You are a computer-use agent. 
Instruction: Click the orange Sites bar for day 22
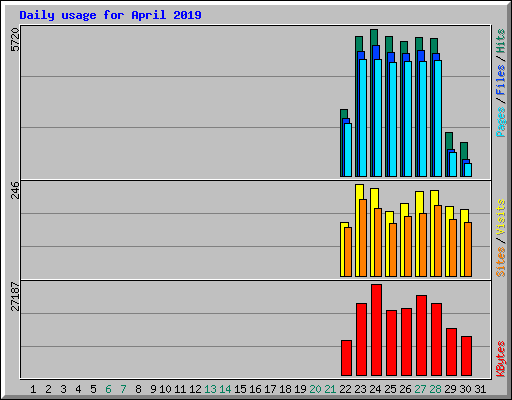pyautogui.click(x=348, y=252)
